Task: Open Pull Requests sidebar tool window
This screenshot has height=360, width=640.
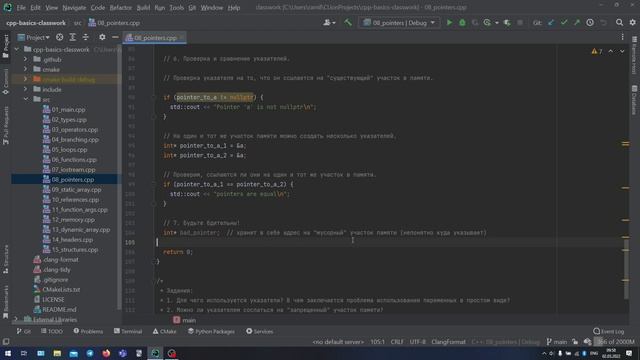Action: click(5, 126)
